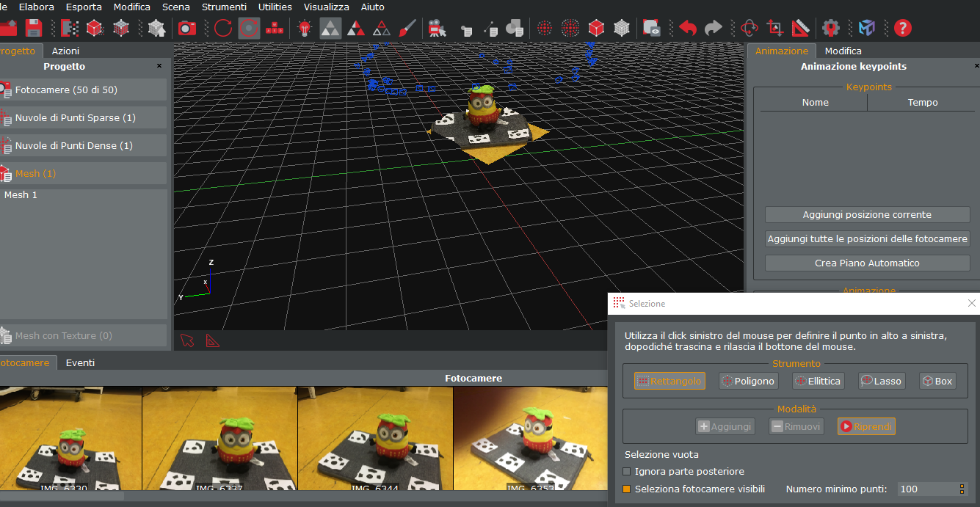980x507 pixels.
Task: Toggle Seleziona fotocamere visibili checkbox
Action: tap(627, 489)
